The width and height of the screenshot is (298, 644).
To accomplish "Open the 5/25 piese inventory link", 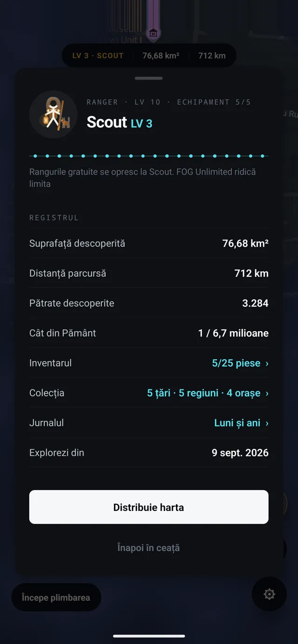I will [236, 363].
